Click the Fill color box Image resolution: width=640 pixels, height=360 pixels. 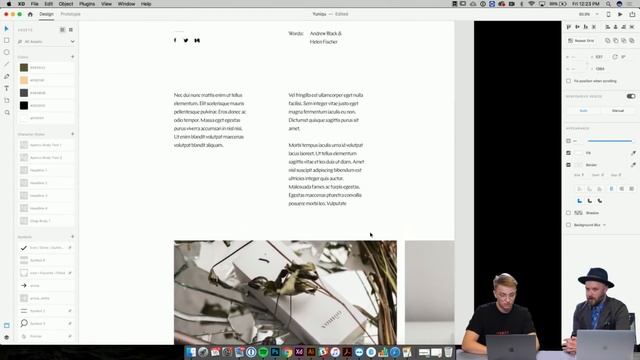click(579, 153)
